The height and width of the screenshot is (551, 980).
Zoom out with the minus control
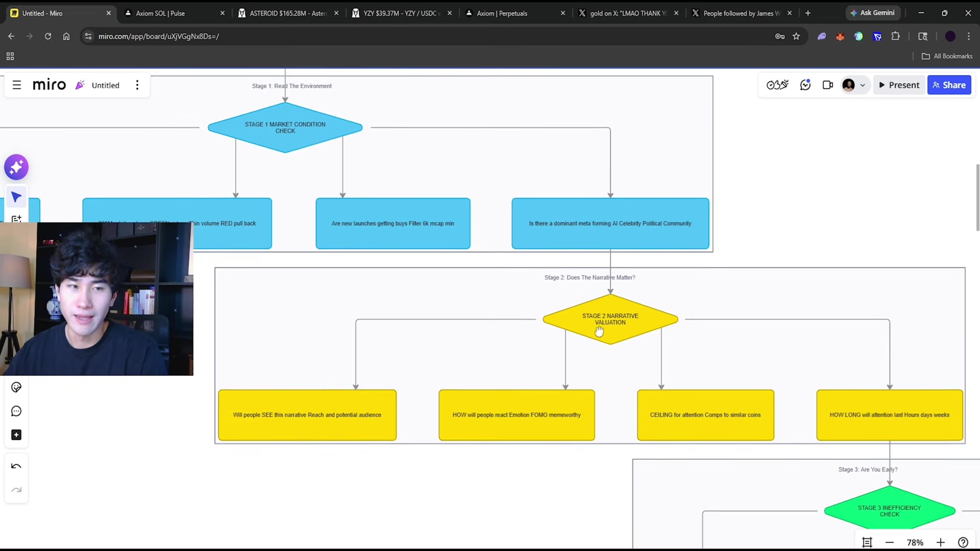click(x=890, y=542)
